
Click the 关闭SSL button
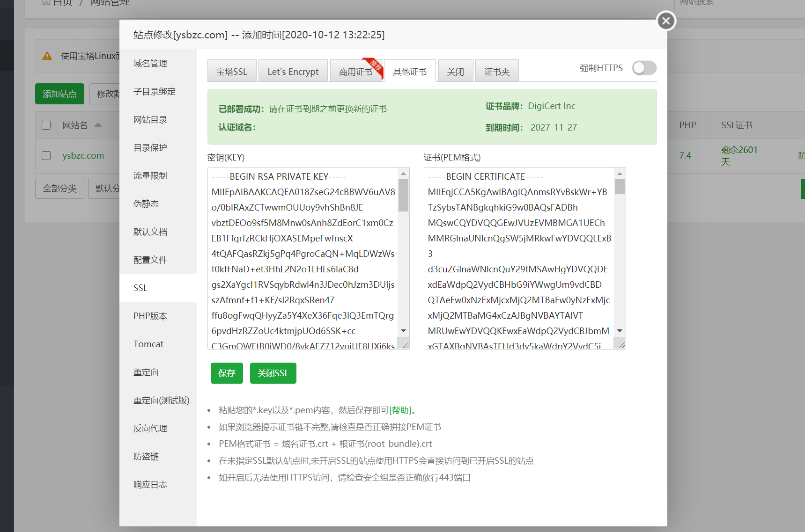pos(273,373)
